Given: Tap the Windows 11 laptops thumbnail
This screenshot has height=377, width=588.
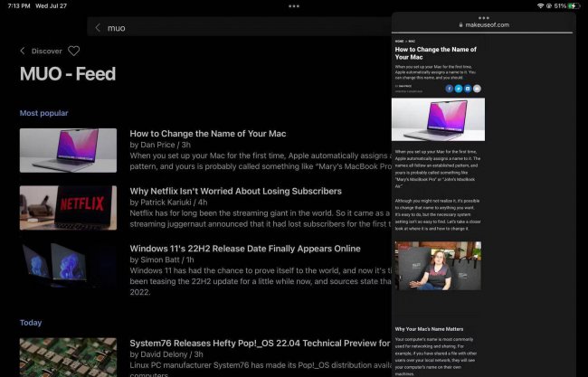Looking at the screenshot, I should [68, 265].
